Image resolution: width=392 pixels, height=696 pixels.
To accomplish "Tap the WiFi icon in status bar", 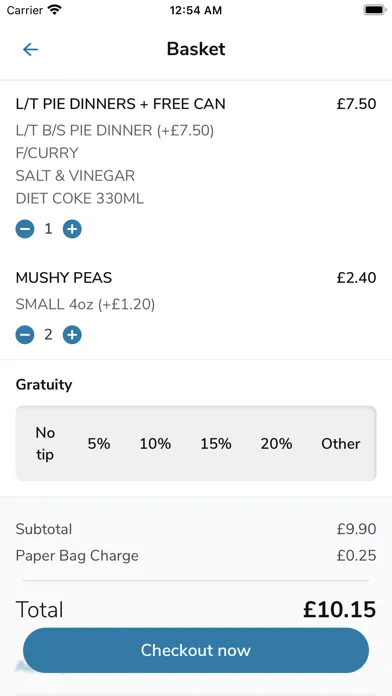I will pyautogui.click(x=55, y=10).
